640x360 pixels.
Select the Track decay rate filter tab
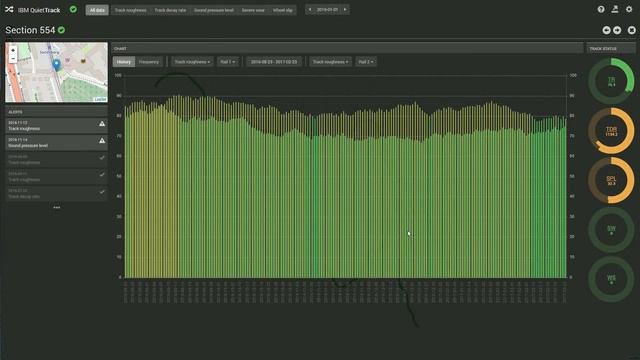tap(170, 10)
